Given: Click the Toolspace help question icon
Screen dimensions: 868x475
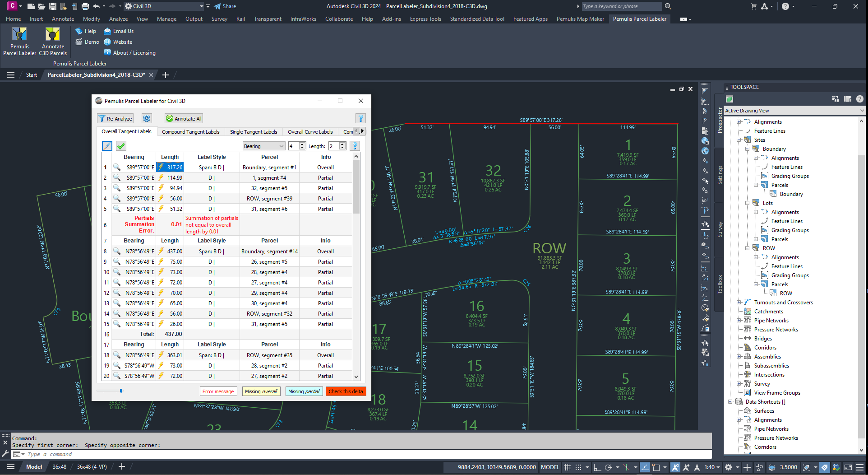Looking at the screenshot, I should point(859,99).
